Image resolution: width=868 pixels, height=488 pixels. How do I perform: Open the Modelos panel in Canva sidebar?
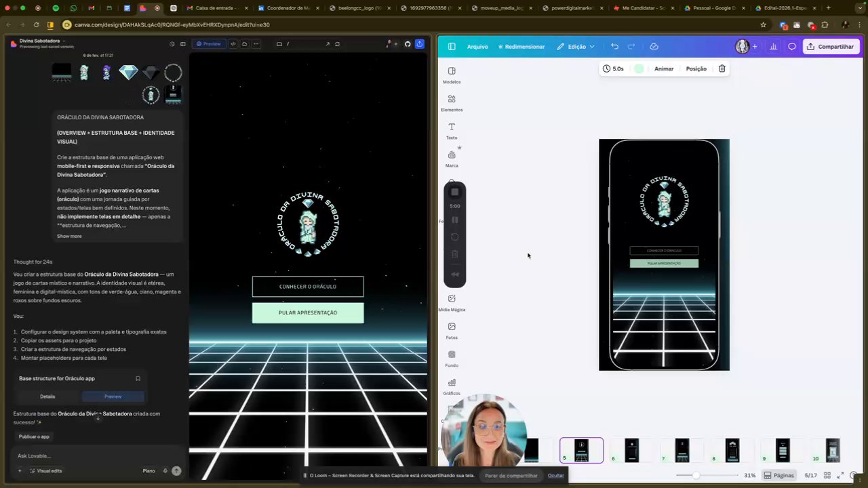click(x=452, y=75)
